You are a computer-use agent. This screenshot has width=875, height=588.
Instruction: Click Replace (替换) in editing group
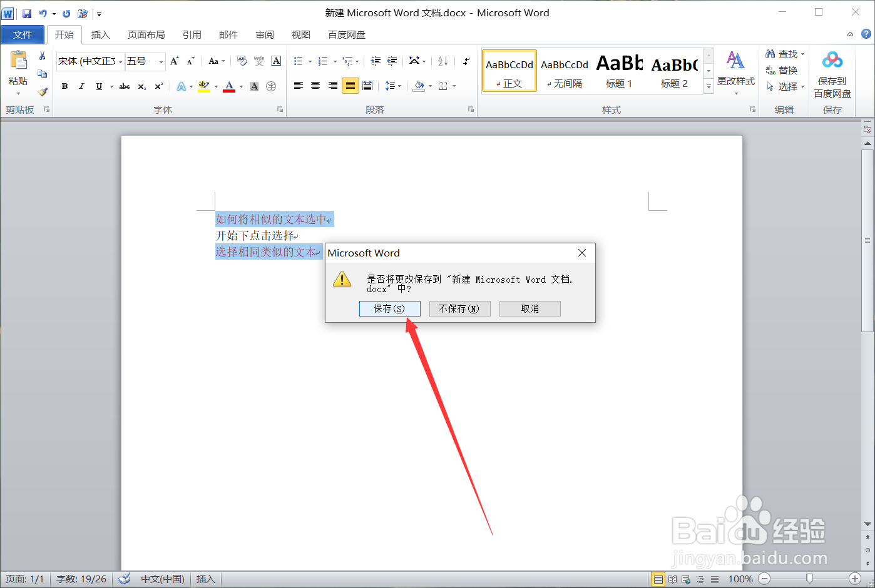782,70
